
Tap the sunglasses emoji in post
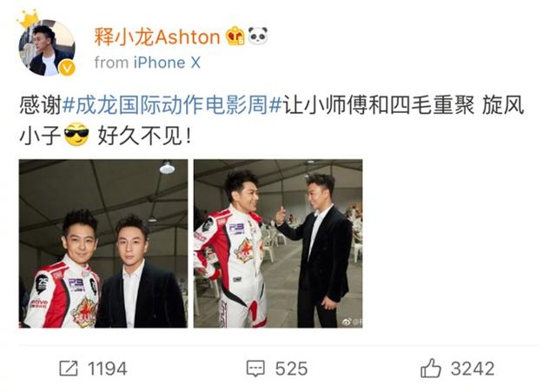coord(76,135)
